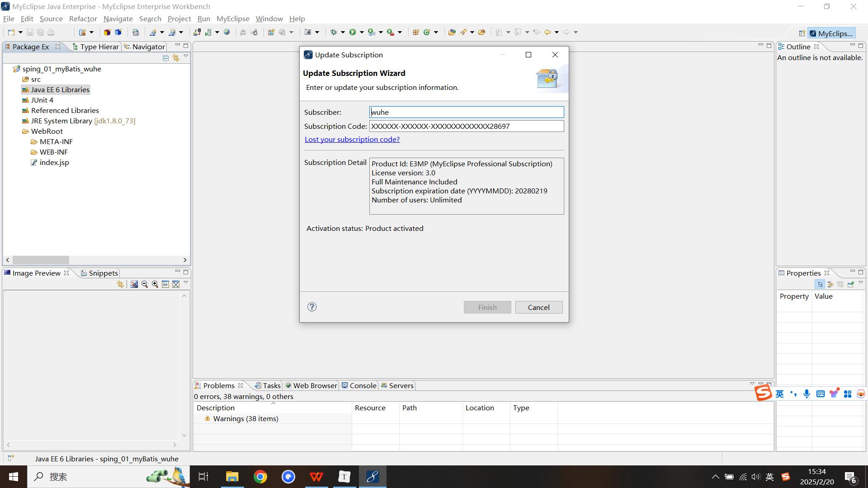Click the help question mark in wizard
This screenshot has width=868, height=488.
[312, 307]
